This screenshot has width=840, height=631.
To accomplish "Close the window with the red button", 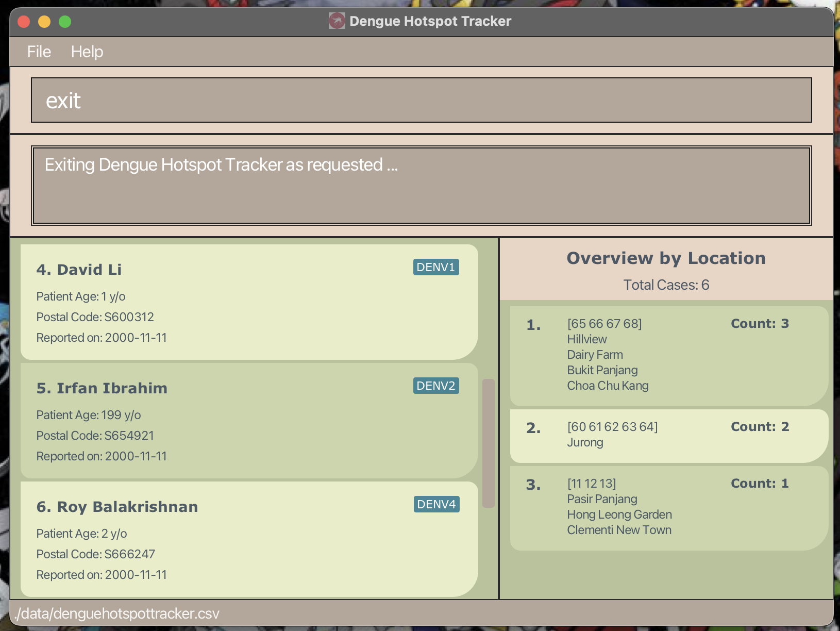I will (x=24, y=22).
